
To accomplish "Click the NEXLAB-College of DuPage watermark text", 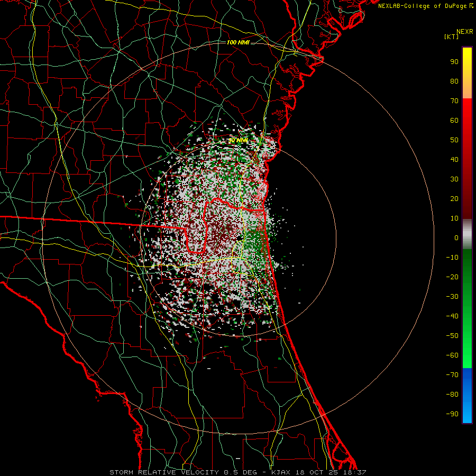I will point(425,6).
